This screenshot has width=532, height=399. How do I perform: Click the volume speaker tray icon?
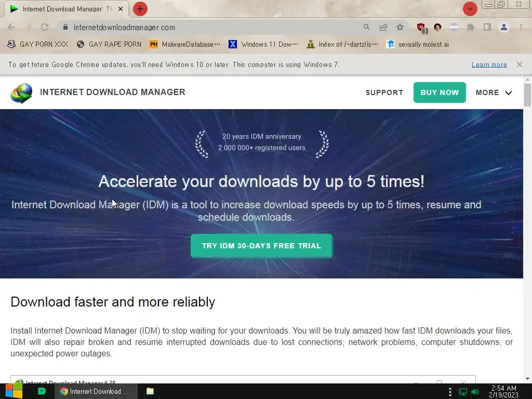(x=475, y=392)
